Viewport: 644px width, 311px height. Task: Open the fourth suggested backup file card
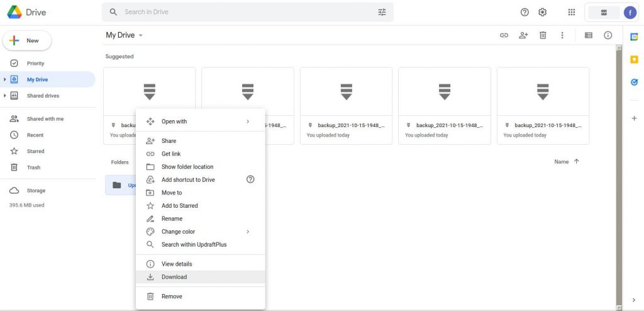[445, 106]
